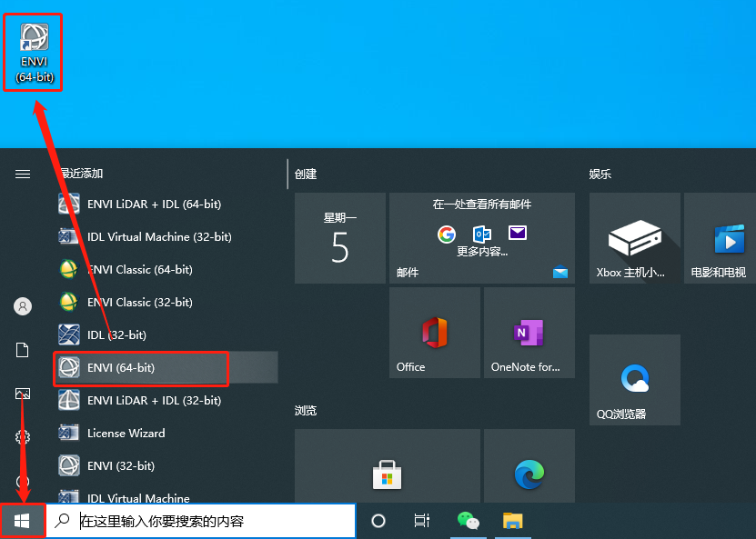This screenshot has width=756, height=539.
Task: Click the 浏览 group heading
Action: pyautogui.click(x=306, y=411)
